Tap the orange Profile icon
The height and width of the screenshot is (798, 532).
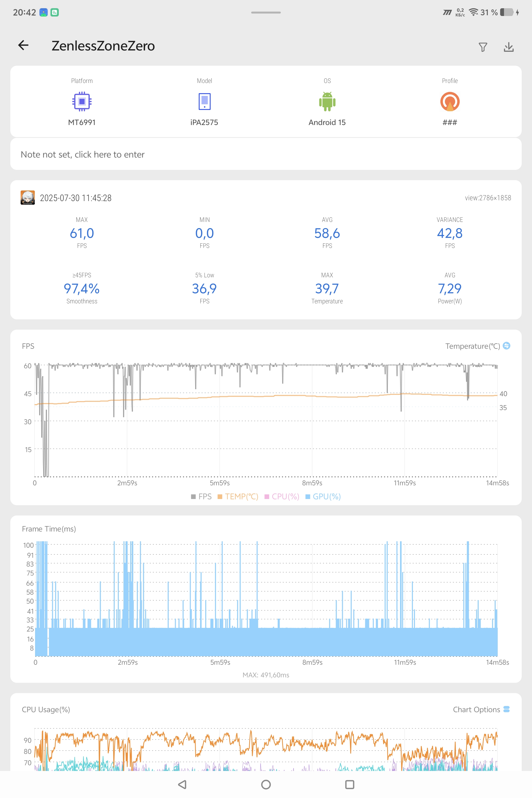450,102
